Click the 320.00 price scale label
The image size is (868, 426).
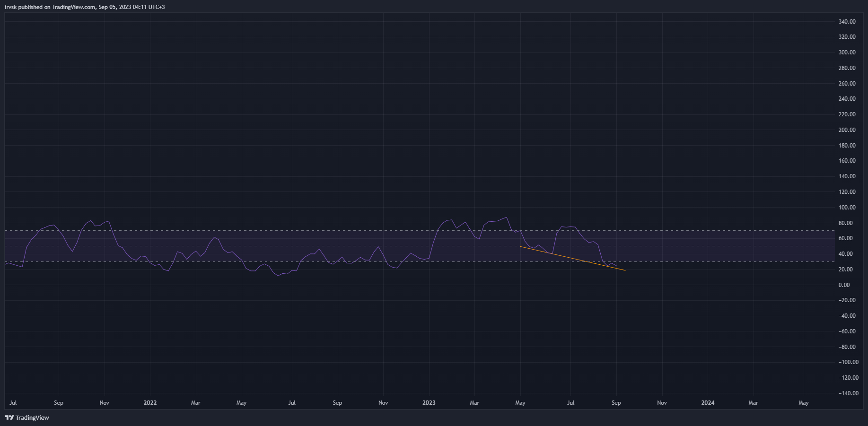[x=847, y=37]
